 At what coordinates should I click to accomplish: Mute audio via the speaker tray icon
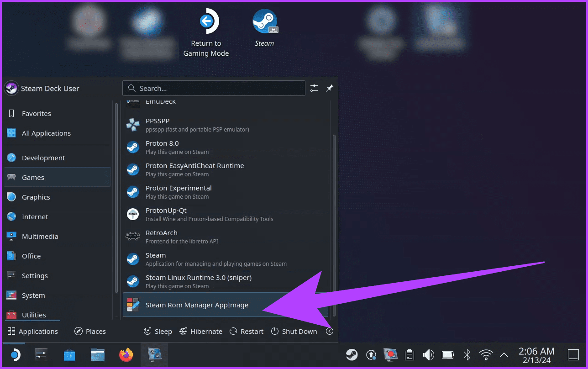pyautogui.click(x=428, y=354)
